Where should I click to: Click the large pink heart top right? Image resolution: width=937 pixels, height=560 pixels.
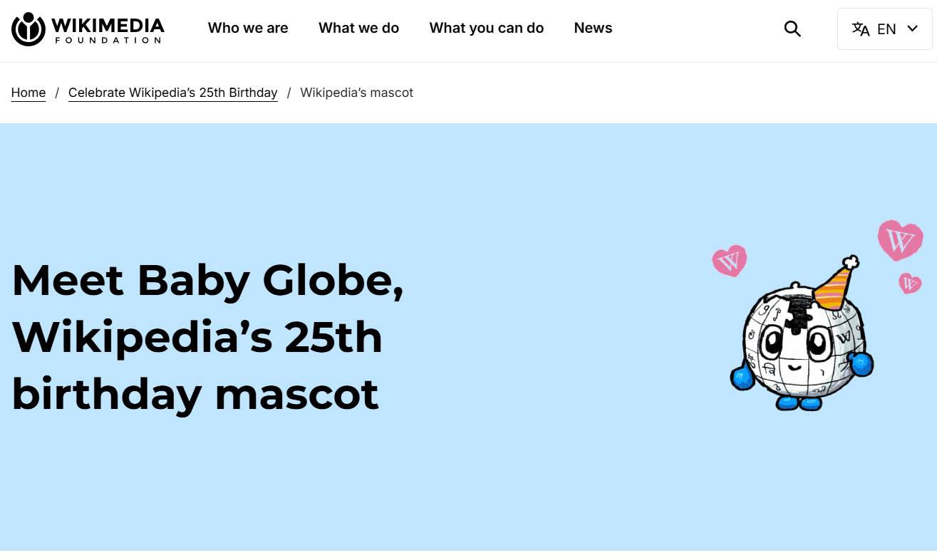(x=900, y=240)
